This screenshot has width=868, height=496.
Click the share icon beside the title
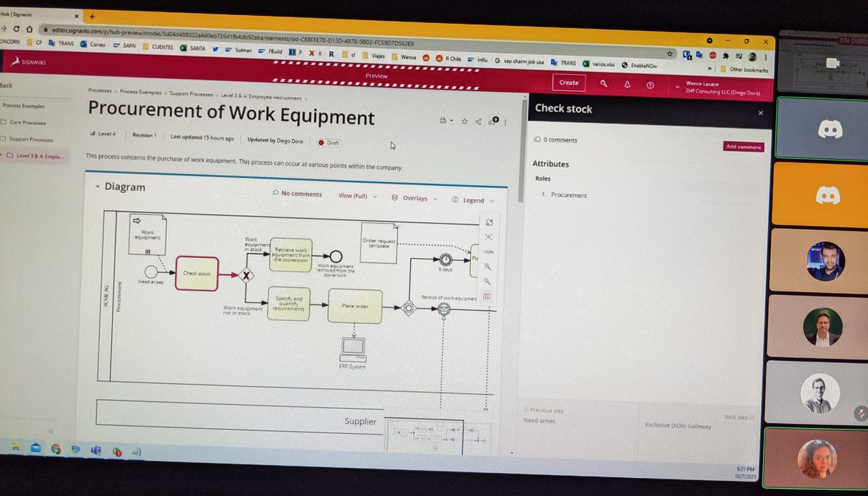pos(478,121)
